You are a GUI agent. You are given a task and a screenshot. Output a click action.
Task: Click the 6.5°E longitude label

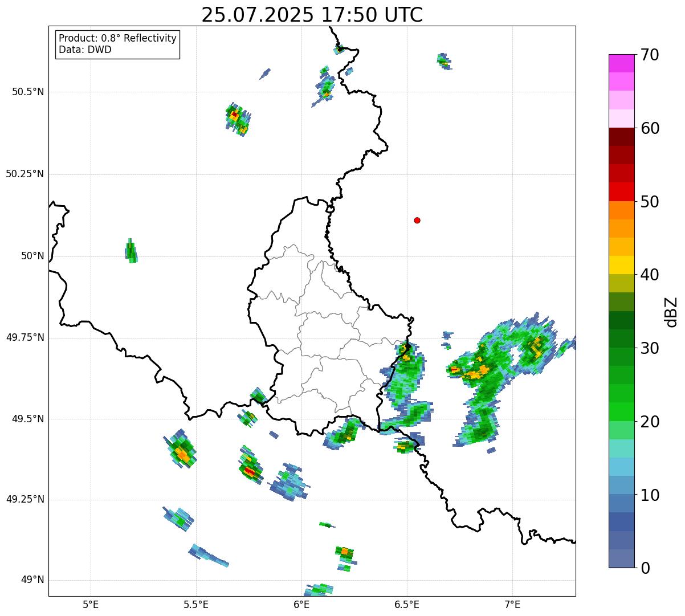(x=407, y=604)
